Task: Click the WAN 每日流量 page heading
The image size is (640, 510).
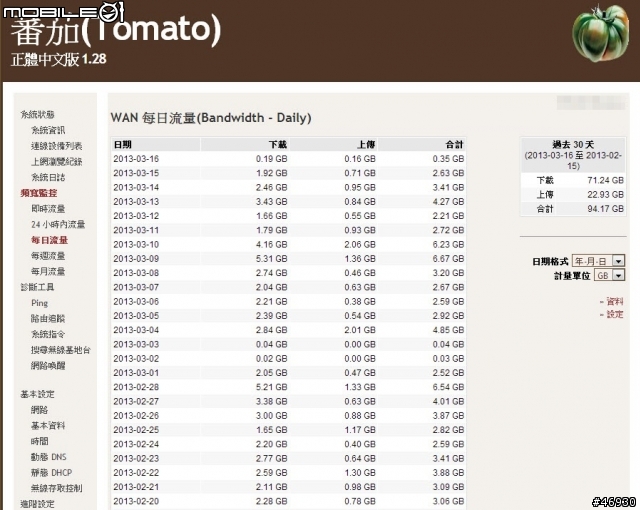Action: 211,118
